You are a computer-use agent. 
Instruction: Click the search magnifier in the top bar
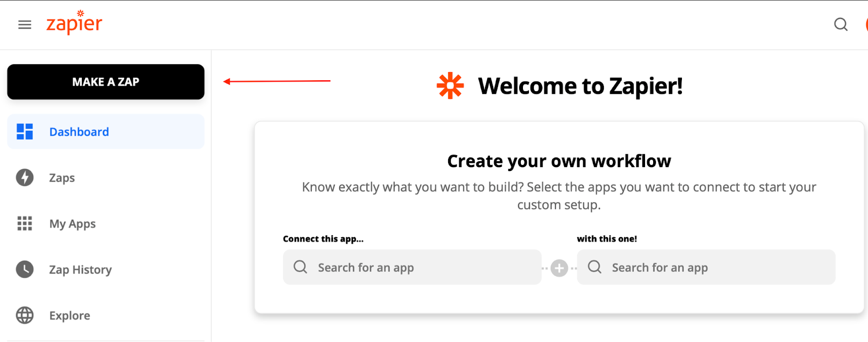click(x=840, y=24)
